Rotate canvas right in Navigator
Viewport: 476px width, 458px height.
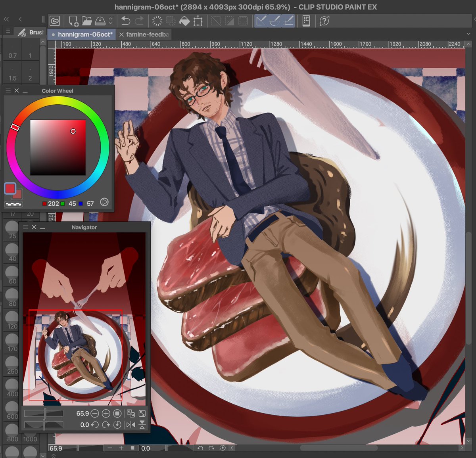[106, 425]
